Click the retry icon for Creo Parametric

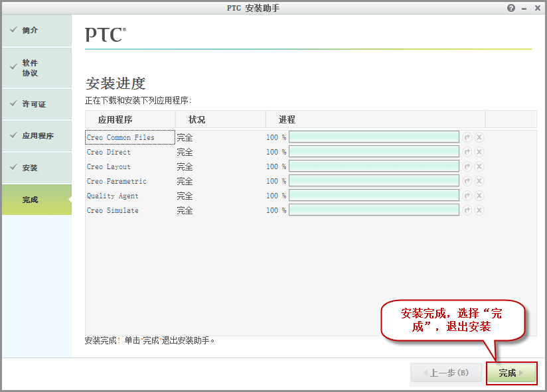(x=467, y=181)
